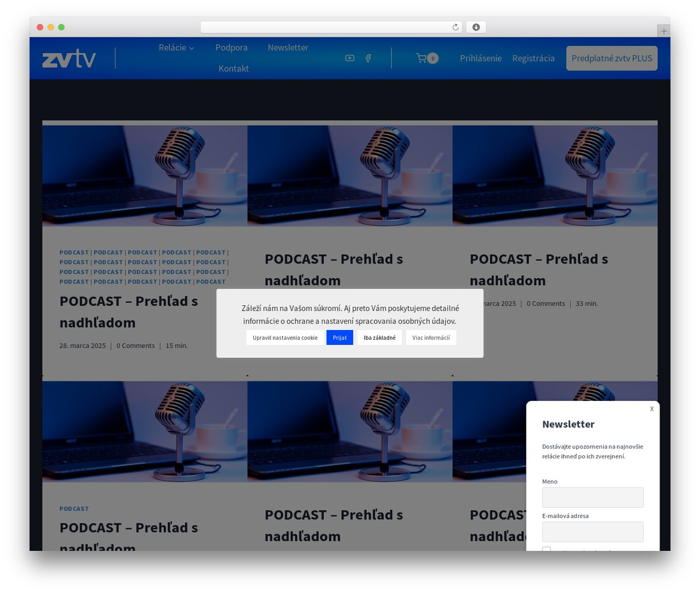
Task: Click '0 Comments' next to 15 min.
Action: (x=136, y=346)
